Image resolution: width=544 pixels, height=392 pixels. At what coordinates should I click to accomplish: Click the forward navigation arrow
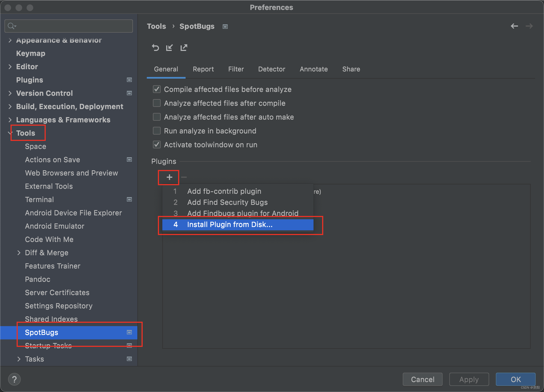[x=529, y=26]
